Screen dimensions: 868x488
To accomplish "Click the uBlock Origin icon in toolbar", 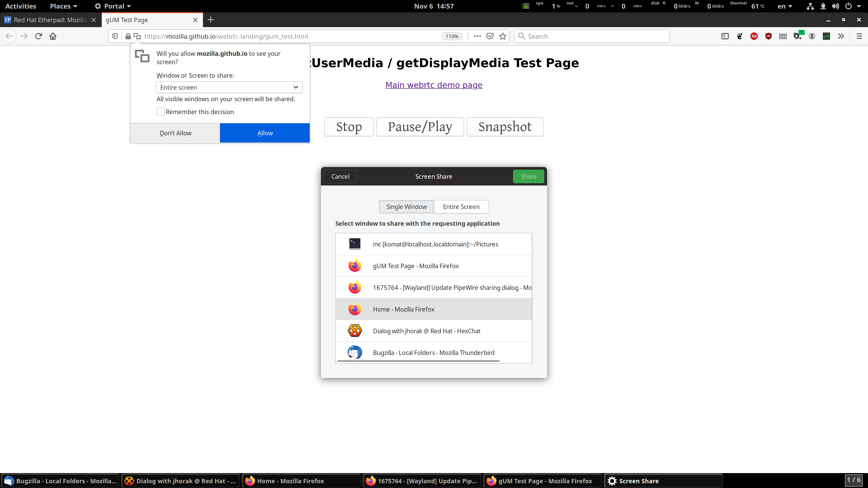I will click(x=769, y=36).
